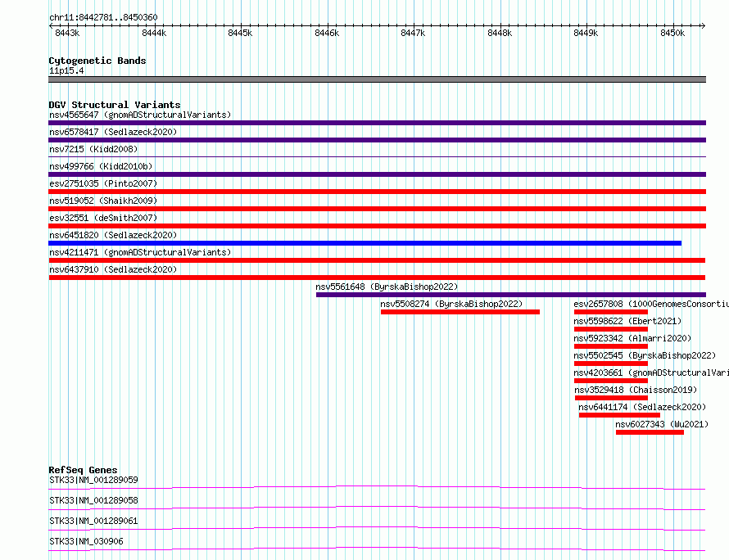
Task: Open nsv6441174 (Sedlazeck2020) label
Action: [642, 407]
